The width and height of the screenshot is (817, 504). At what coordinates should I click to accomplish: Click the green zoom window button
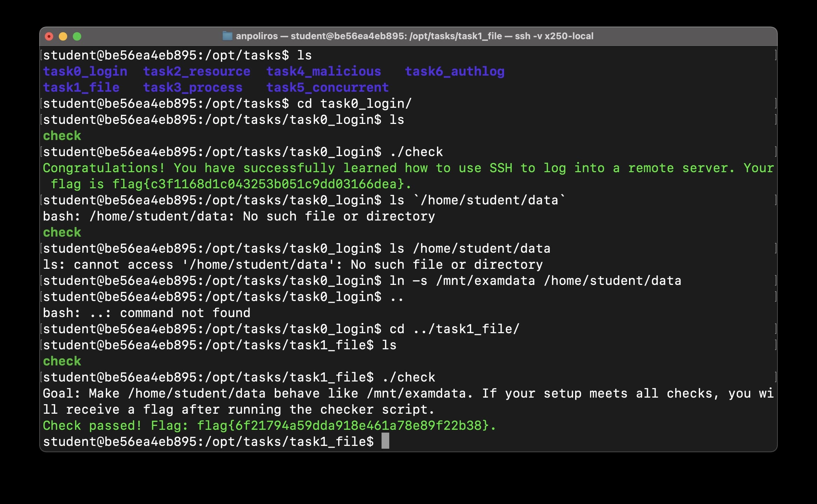77,36
